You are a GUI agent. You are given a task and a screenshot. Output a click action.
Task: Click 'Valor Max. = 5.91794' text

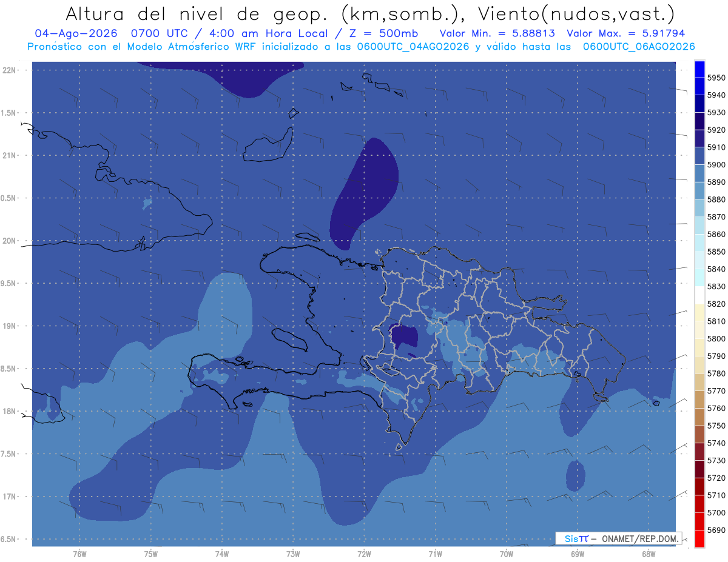point(625,33)
